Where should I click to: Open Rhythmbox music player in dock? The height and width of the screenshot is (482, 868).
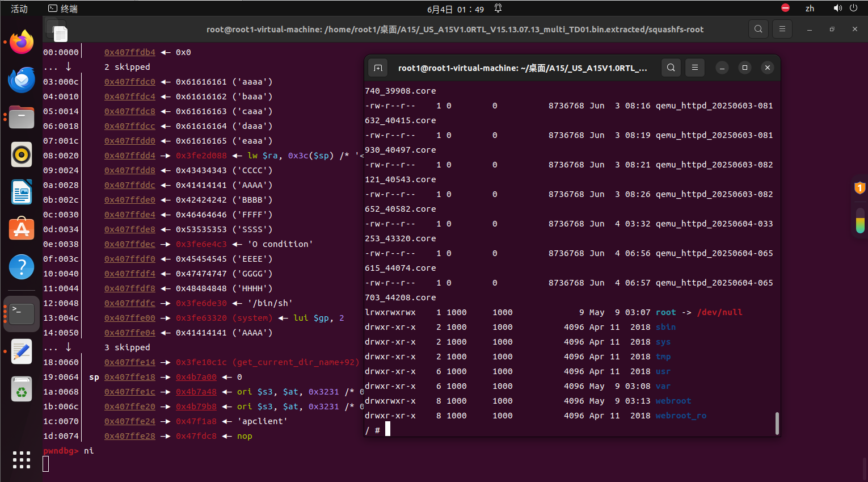click(x=22, y=154)
